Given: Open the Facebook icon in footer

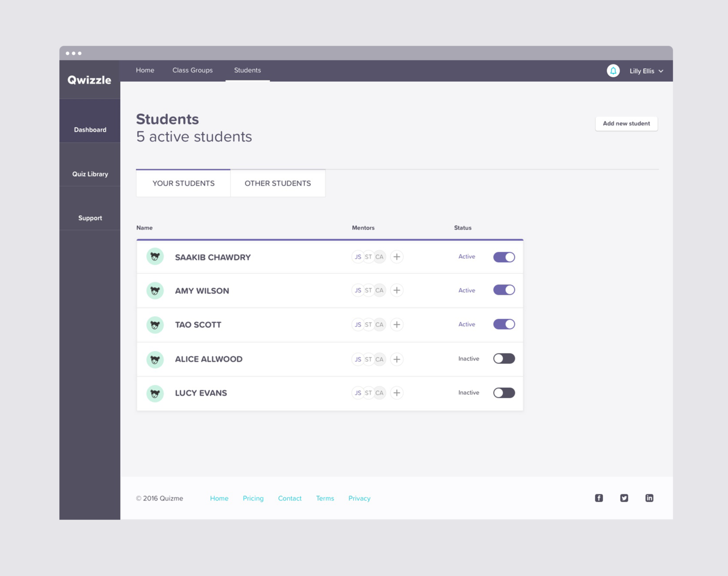Looking at the screenshot, I should [599, 498].
